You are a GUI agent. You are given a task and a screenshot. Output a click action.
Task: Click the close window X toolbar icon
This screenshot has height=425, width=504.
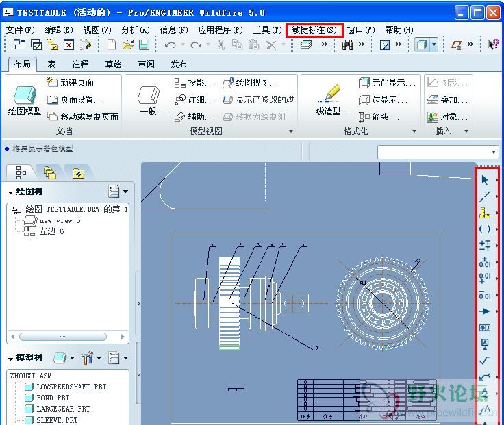click(68, 44)
